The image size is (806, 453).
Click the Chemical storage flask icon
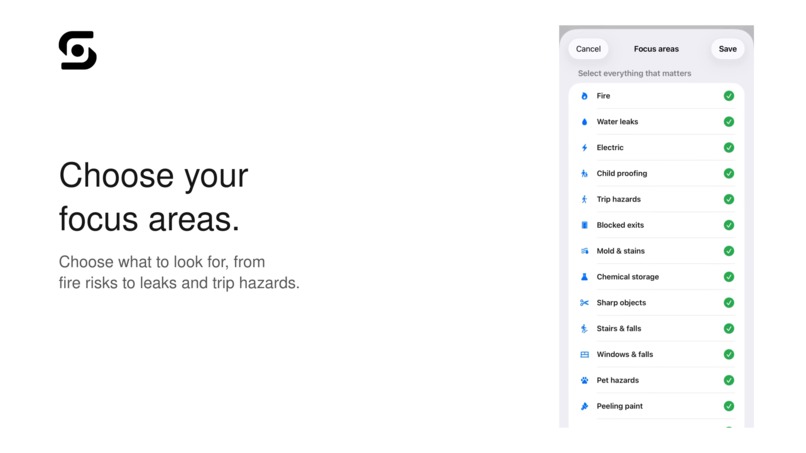point(584,277)
